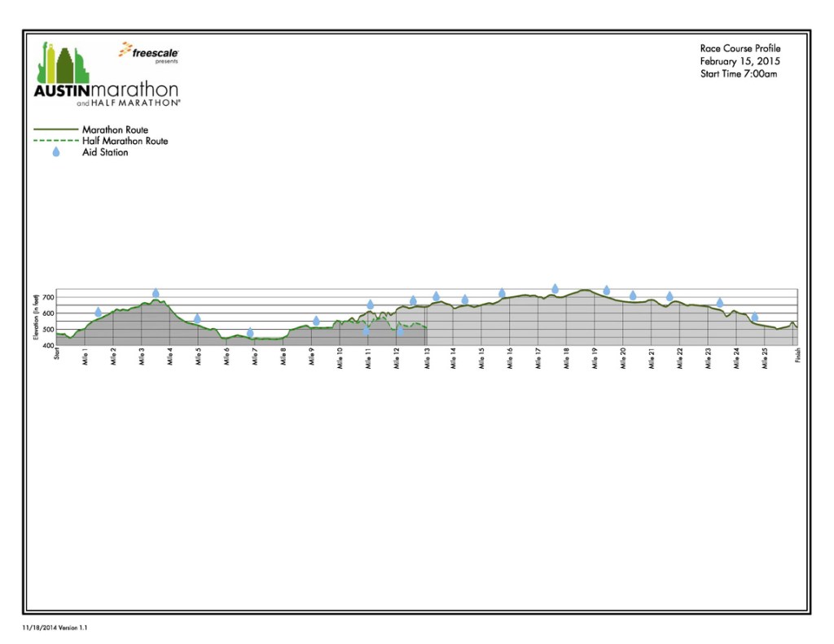The height and width of the screenshot is (644, 834).
Task: Click aid station droplet between Mile 1 and 2
Action: 99,313
